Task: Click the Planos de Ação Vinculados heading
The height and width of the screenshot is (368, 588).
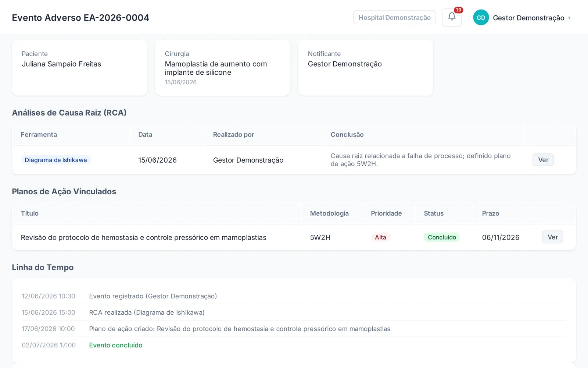Action: click(x=64, y=191)
